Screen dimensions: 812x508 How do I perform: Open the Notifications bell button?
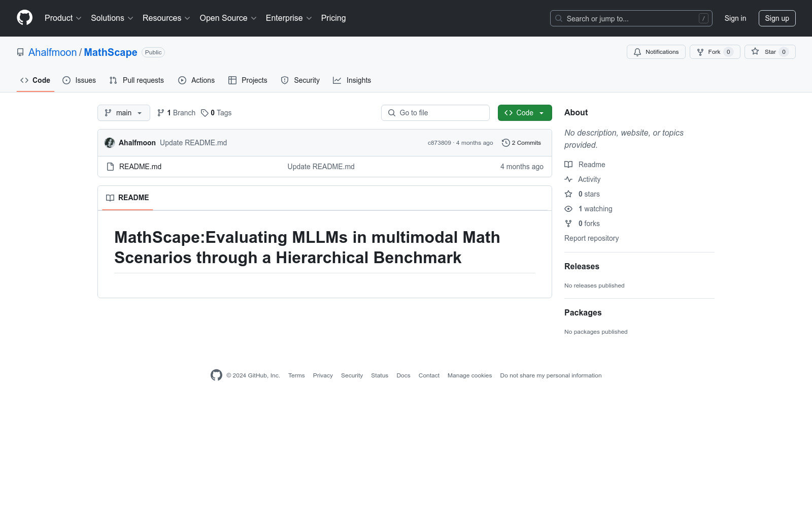point(656,52)
